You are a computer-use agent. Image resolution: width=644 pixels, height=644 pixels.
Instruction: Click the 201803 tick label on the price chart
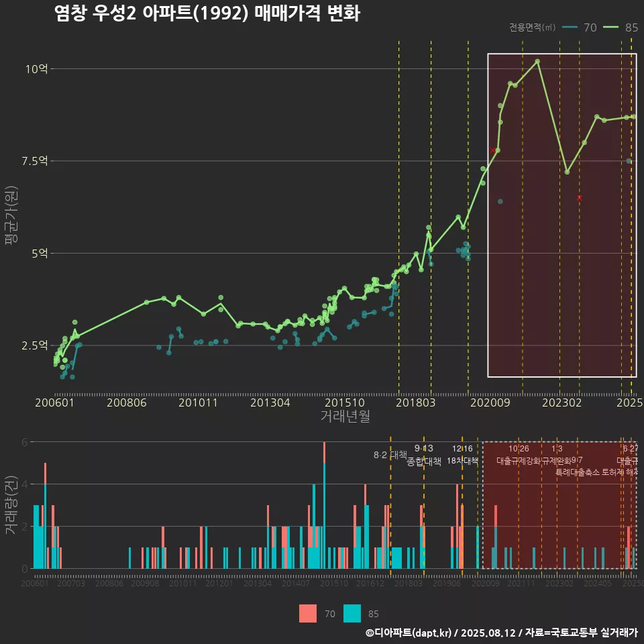416,402
